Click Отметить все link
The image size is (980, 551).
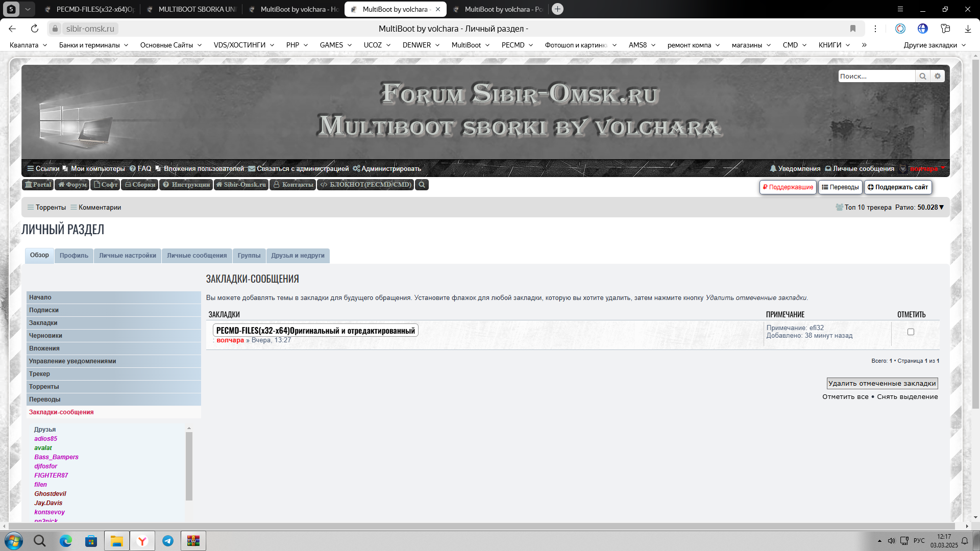(x=845, y=397)
